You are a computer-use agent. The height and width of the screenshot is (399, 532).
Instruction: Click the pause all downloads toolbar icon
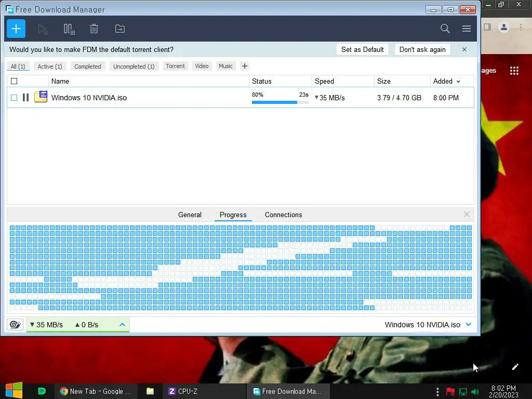click(x=69, y=29)
